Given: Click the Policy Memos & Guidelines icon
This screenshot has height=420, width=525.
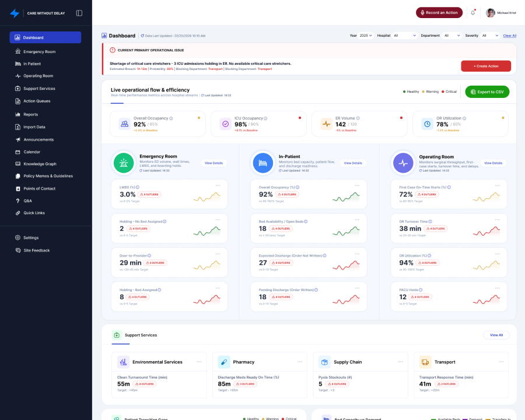Looking at the screenshot, I should (17, 176).
